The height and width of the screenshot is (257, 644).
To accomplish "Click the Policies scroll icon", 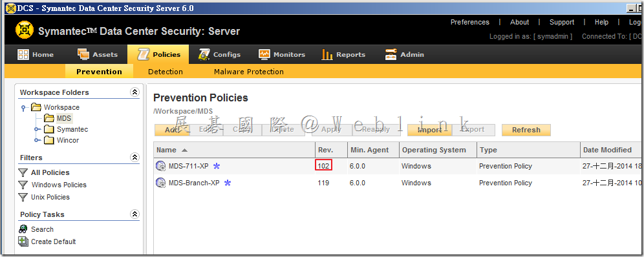I will 143,54.
